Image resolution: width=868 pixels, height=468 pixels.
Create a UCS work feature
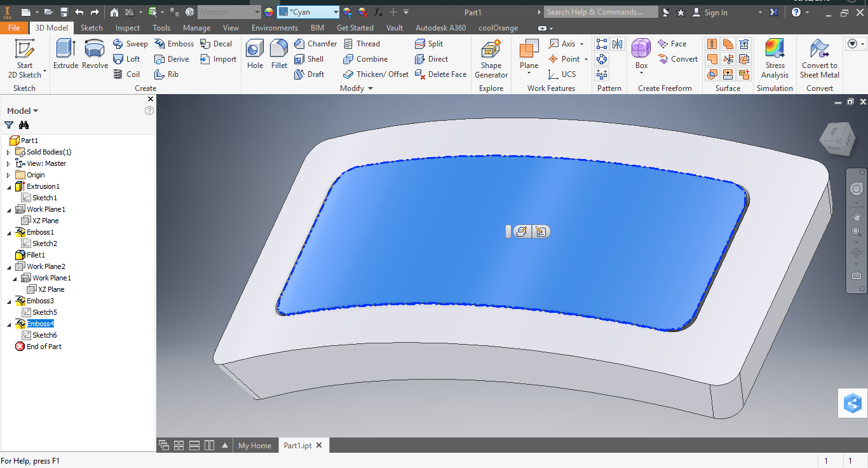[562, 74]
